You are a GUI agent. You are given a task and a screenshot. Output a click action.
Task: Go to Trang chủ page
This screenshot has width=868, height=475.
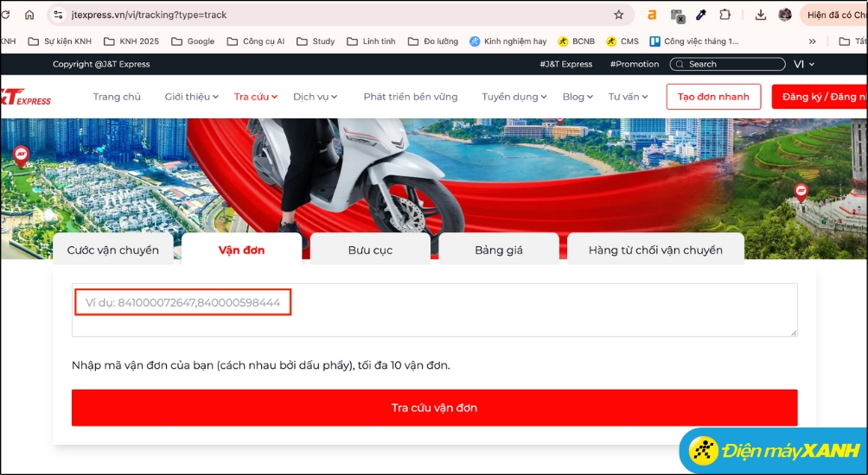[x=117, y=97]
